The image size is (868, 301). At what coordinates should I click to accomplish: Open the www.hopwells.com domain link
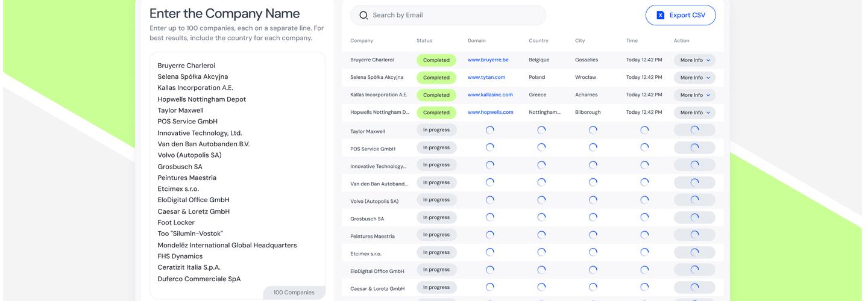490,113
